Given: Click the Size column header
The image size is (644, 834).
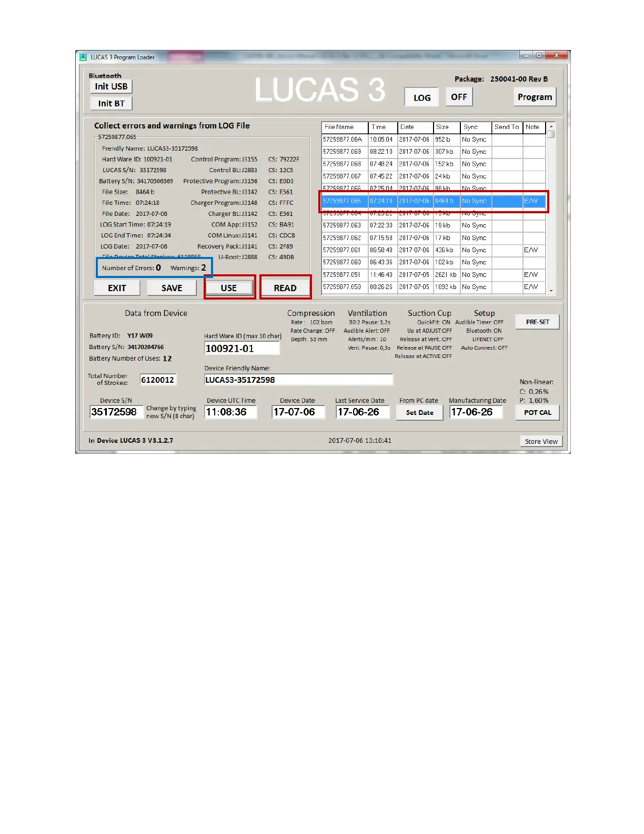Looking at the screenshot, I should [447, 127].
